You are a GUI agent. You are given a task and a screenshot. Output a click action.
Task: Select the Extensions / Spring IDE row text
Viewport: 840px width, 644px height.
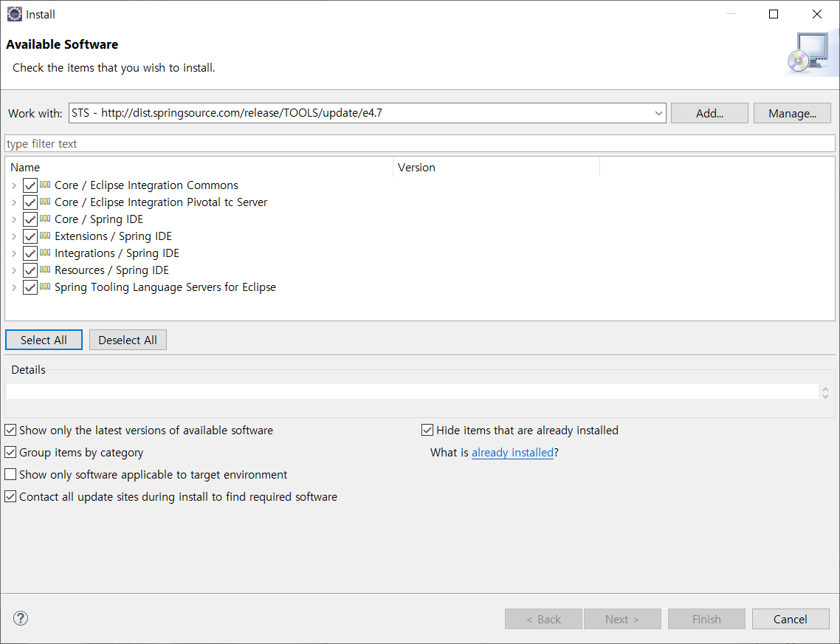coord(113,236)
